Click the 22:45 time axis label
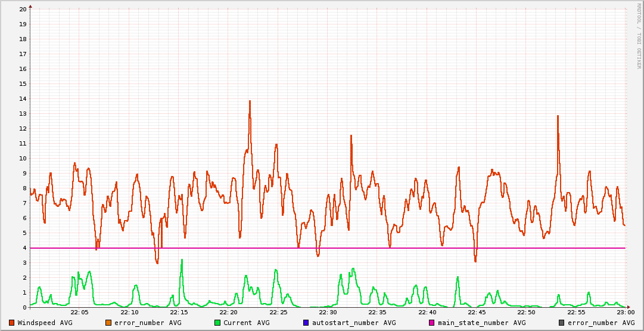Viewport: 644px width, 331px height. 477,313
